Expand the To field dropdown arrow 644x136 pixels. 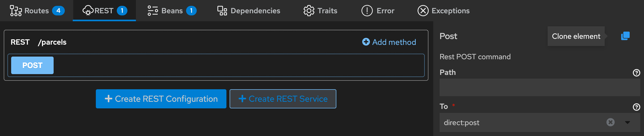[x=628, y=122]
